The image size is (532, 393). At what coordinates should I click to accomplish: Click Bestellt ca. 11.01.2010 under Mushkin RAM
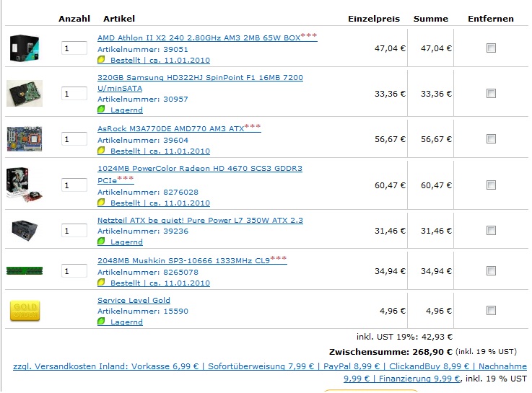[160, 283]
